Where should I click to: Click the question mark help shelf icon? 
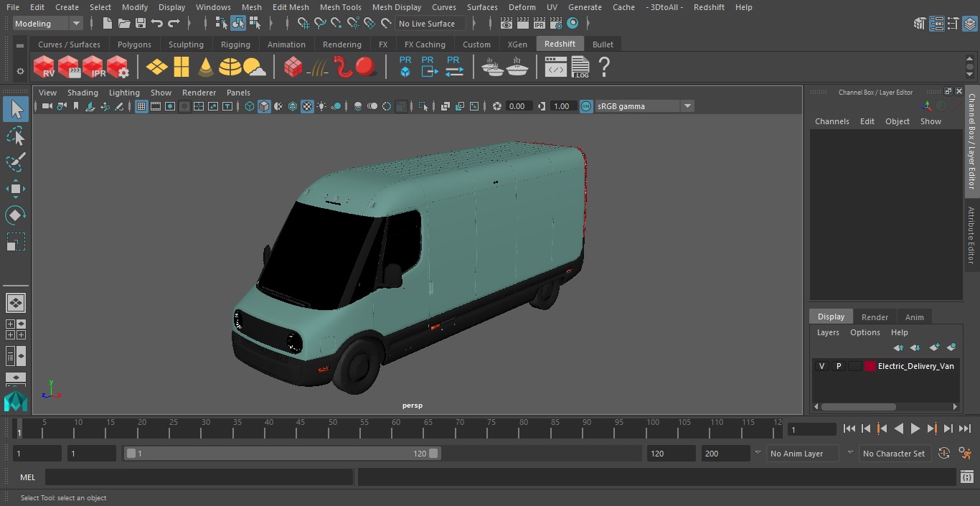pos(604,67)
